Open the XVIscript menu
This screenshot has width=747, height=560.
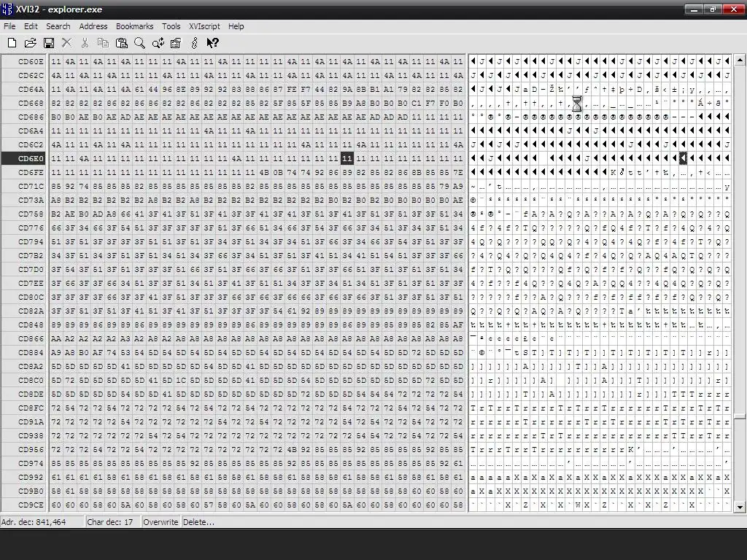tap(204, 26)
